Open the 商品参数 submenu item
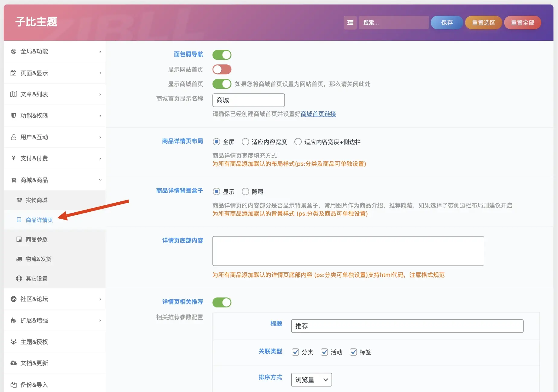The image size is (558, 392). (x=37, y=239)
